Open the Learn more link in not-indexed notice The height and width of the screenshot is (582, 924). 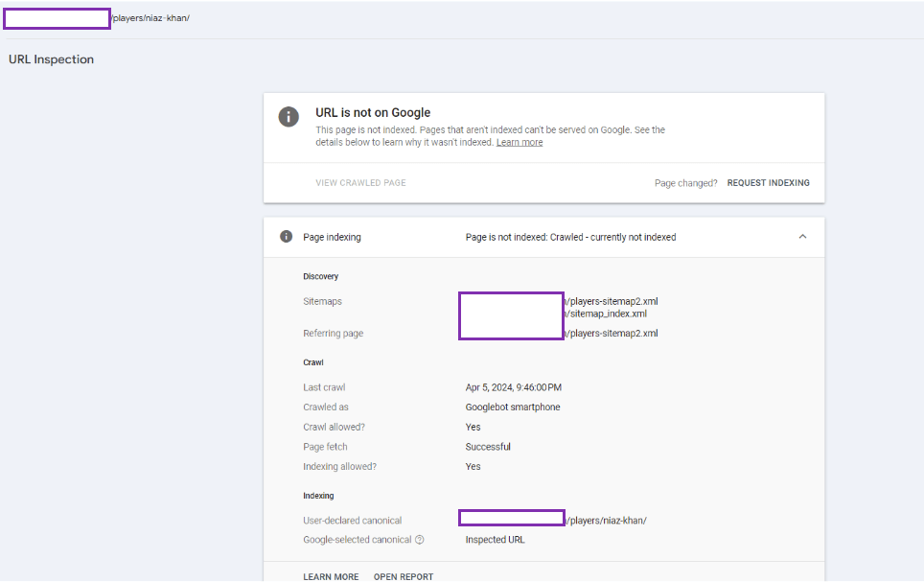[x=520, y=142]
